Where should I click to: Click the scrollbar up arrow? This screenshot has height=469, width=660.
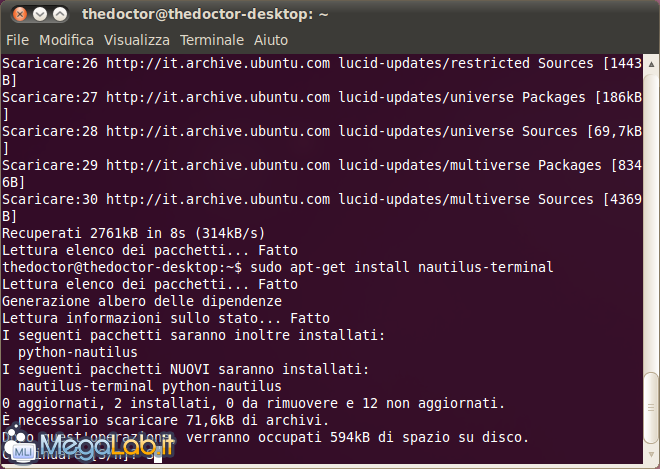tap(651, 64)
